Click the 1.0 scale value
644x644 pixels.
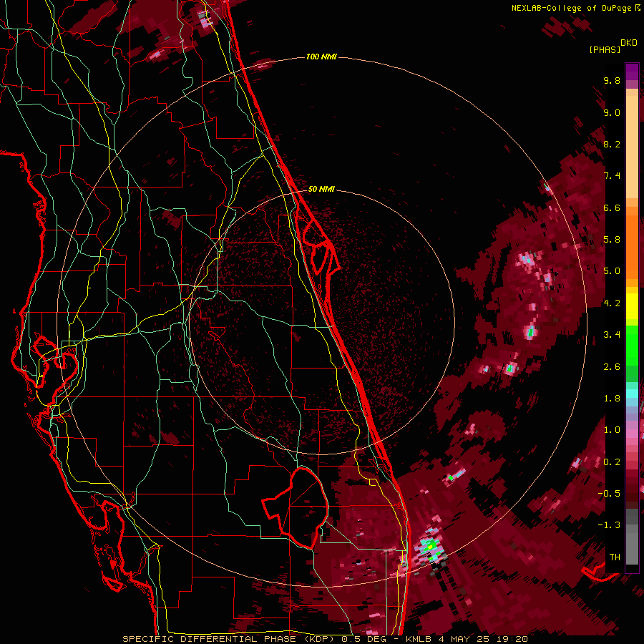point(612,430)
